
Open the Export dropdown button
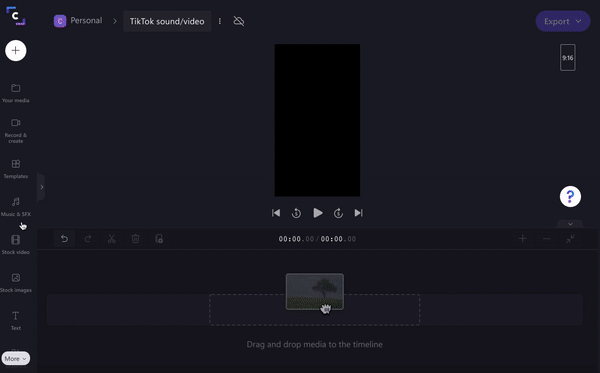pos(562,21)
